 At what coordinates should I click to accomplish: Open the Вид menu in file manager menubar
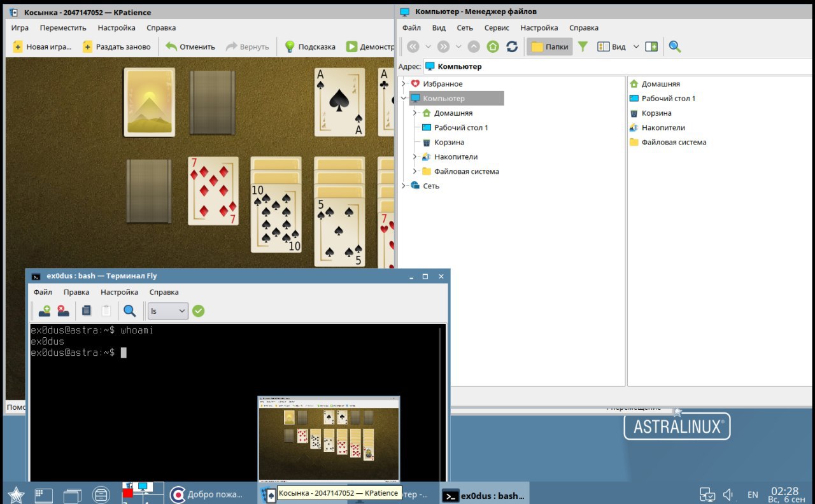click(439, 28)
